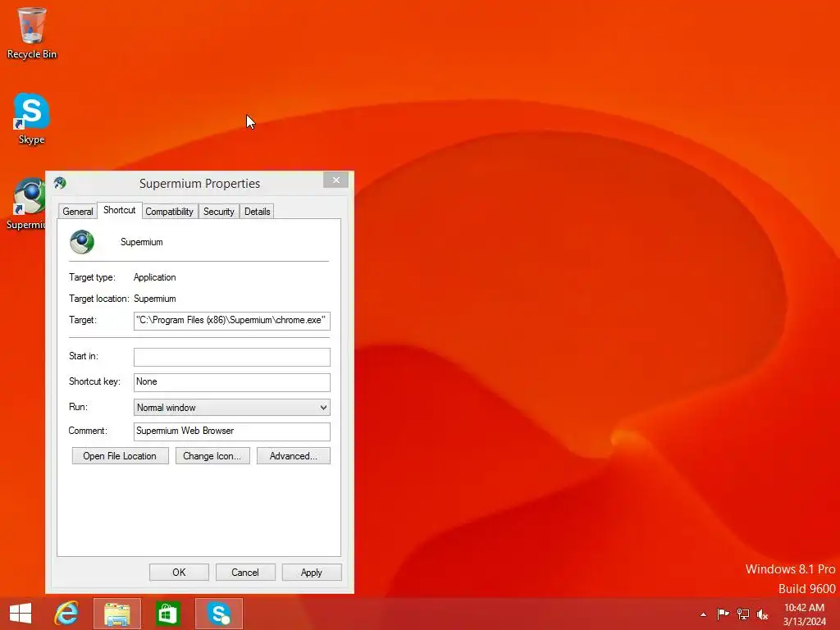
Task: Switch to the Security tab
Action: click(218, 211)
